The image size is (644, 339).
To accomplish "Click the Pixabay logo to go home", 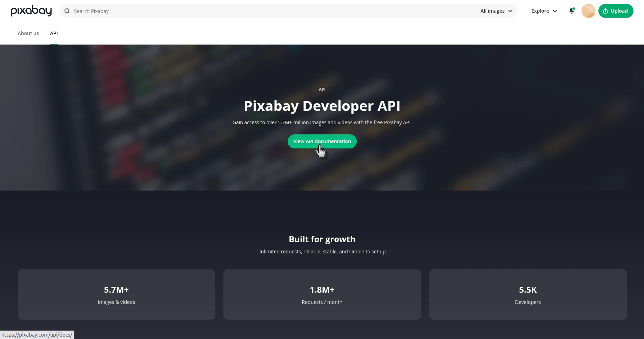I will (x=31, y=11).
